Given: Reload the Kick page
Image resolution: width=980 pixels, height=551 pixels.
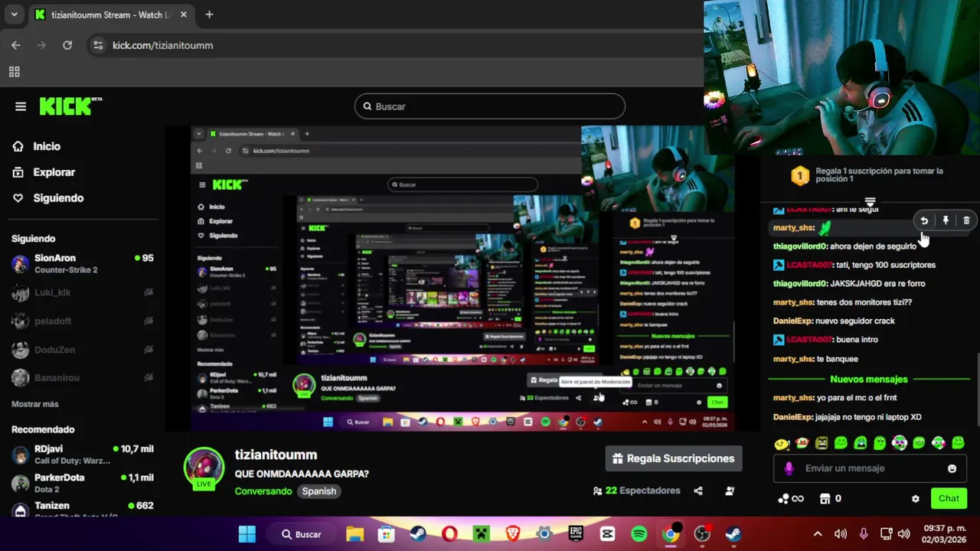Looking at the screenshot, I should 67,45.
